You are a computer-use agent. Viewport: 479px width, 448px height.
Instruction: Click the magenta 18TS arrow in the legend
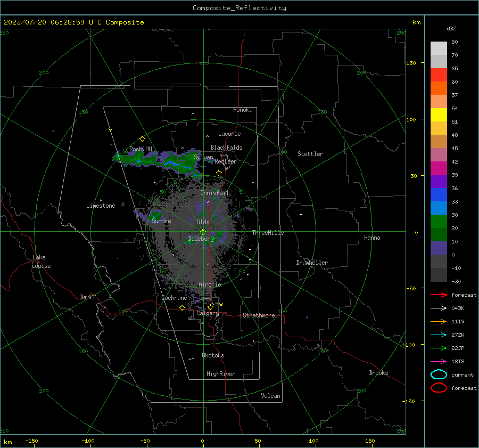tap(439, 362)
